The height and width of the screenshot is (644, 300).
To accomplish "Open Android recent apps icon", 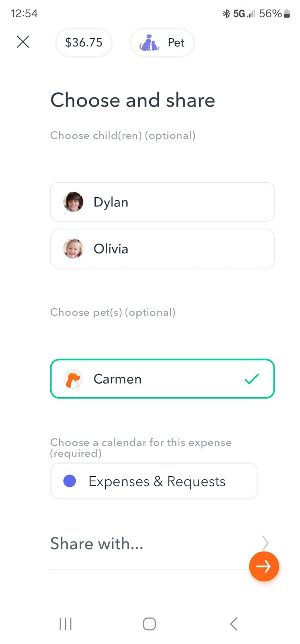I will tap(66, 624).
